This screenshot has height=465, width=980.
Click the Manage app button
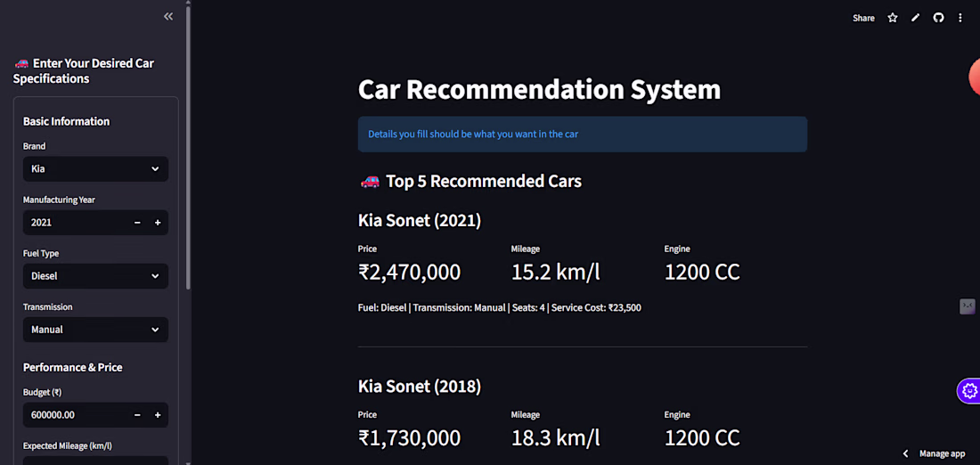pos(942,453)
